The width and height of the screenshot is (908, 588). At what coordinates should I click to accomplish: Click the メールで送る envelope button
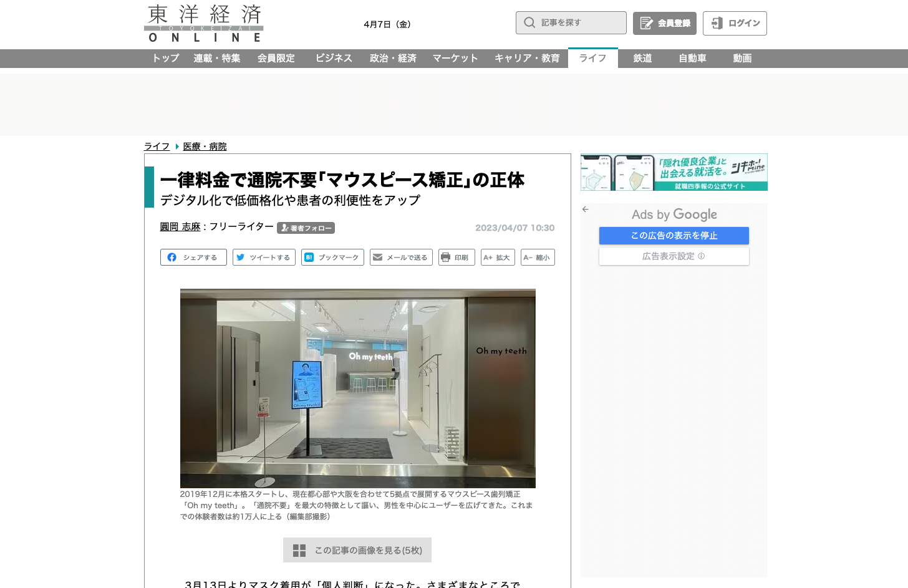click(402, 258)
